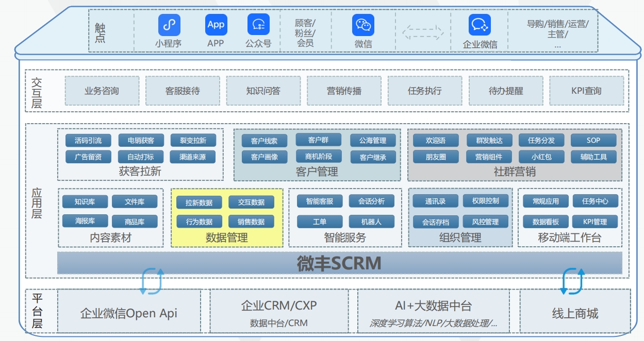Open the KPI管理 module
Viewport: 644px width, 341px height.
tap(595, 221)
